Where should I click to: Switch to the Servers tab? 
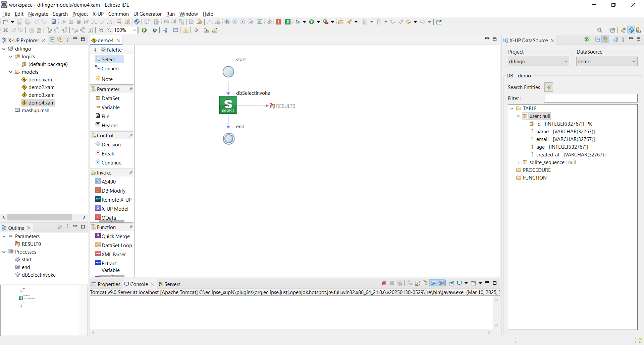[172, 284]
